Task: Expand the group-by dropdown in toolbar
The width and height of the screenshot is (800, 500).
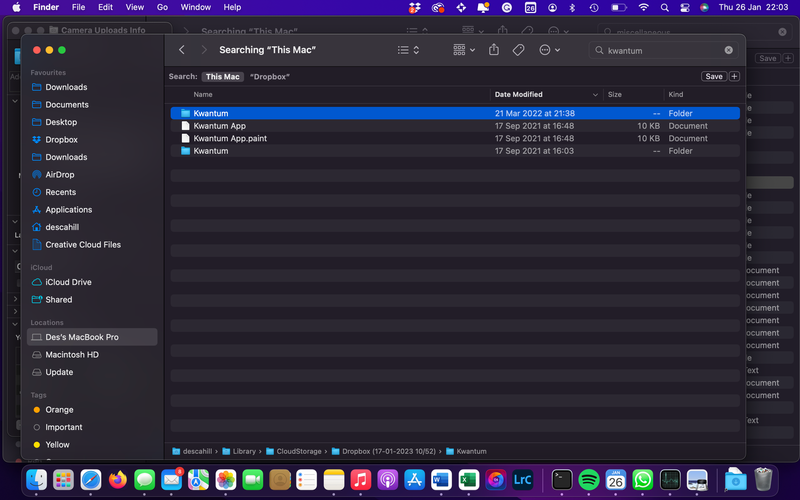Action: [465, 50]
